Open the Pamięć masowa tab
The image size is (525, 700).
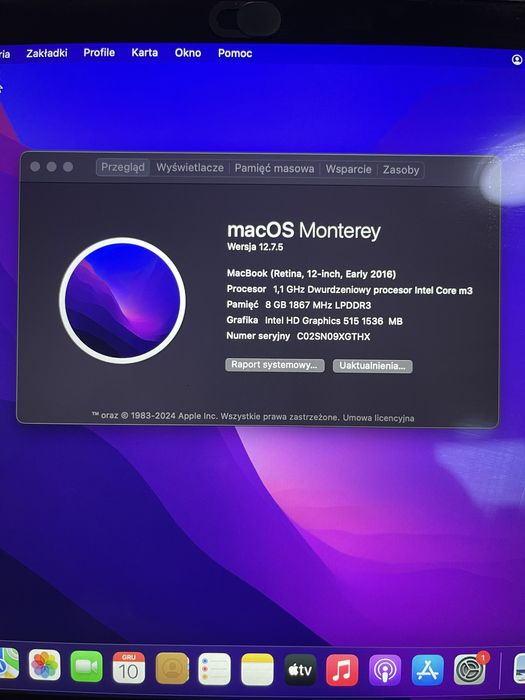pos(274,169)
